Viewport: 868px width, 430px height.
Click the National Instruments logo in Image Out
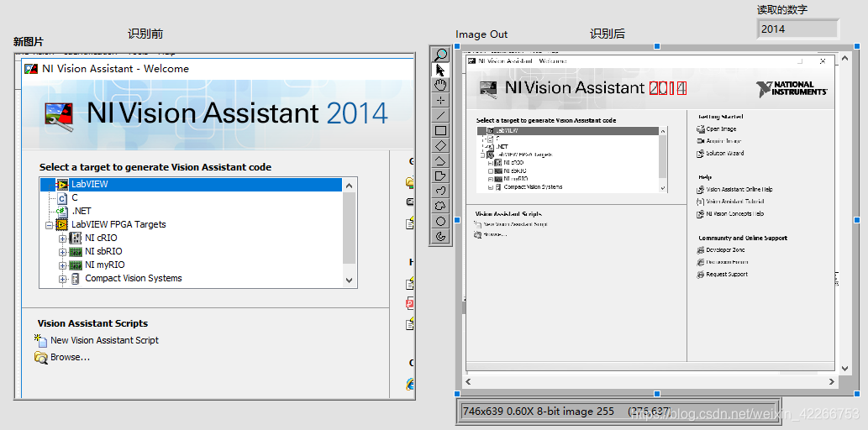coord(792,88)
